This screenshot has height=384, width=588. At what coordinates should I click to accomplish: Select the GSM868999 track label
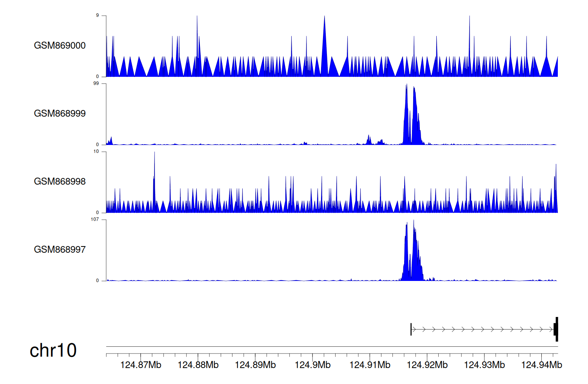(60, 114)
